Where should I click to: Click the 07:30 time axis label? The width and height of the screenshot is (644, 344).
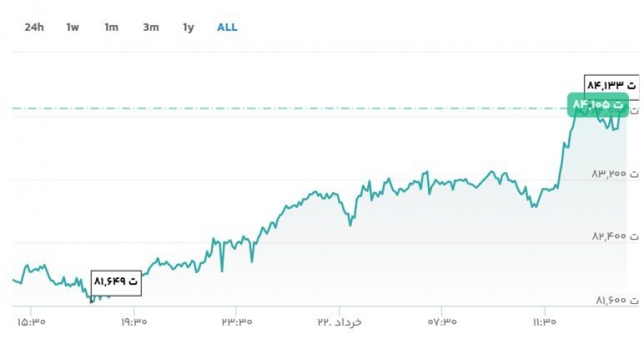pyautogui.click(x=442, y=321)
